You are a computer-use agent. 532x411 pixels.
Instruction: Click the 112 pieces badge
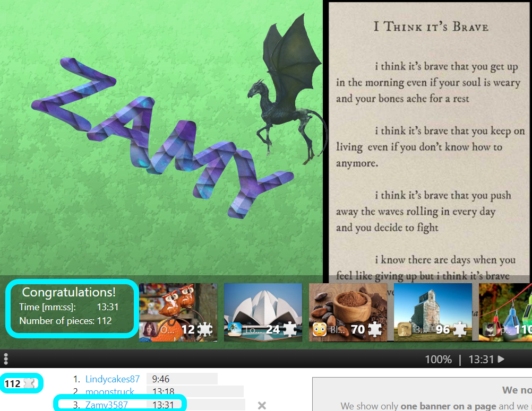tap(21, 383)
